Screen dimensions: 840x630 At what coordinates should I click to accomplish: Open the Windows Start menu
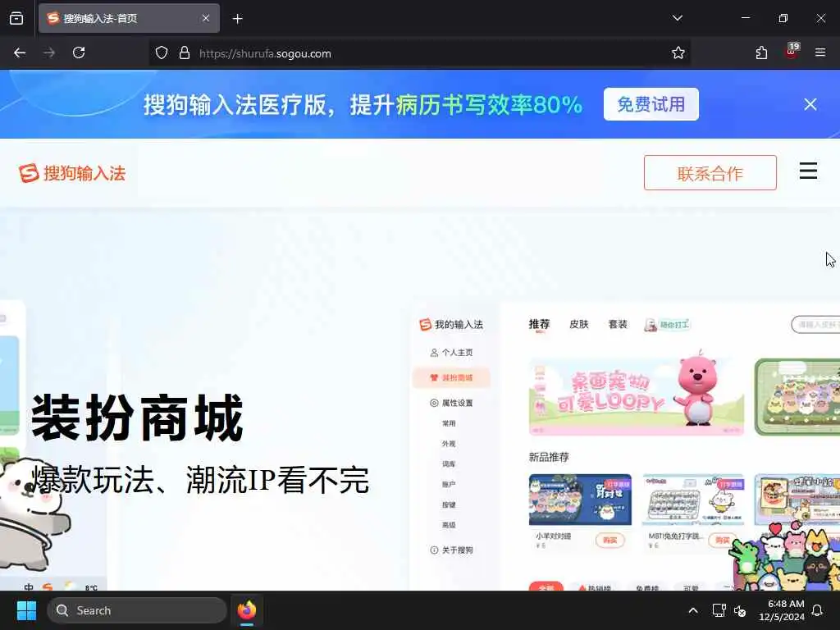27,610
